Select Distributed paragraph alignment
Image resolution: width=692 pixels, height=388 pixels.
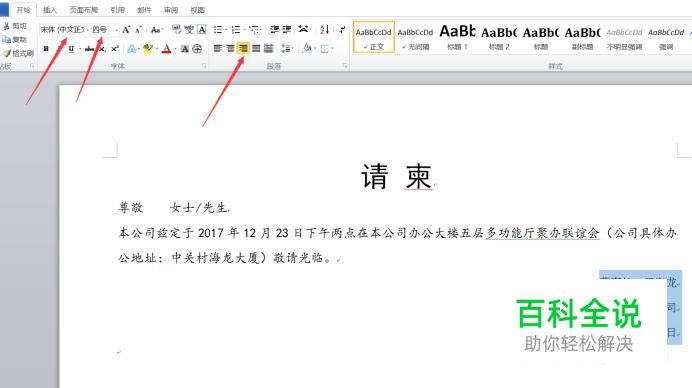point(268,49)
